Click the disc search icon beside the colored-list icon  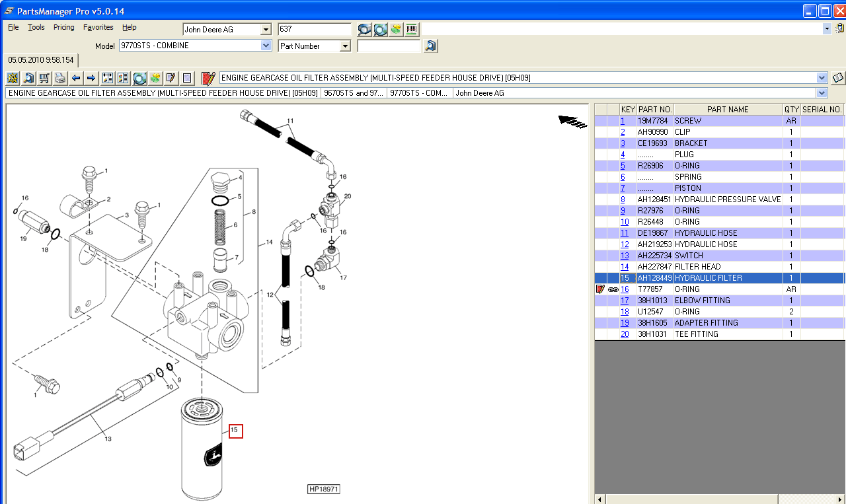coord(139,78)
